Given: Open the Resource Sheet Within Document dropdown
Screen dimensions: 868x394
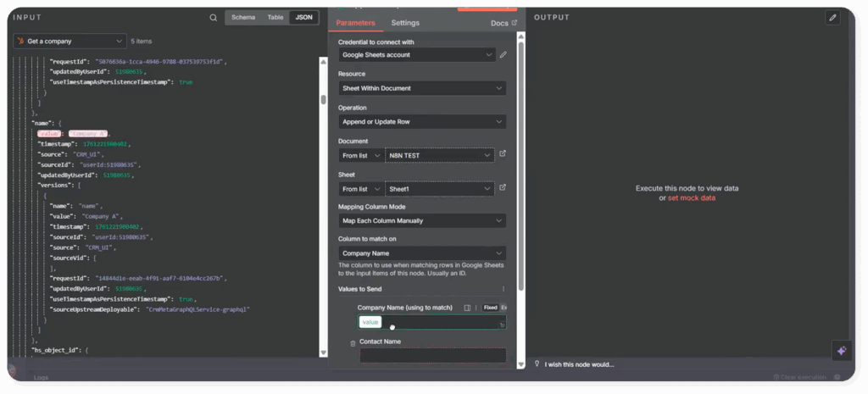Looking at the screenshot, I should coord(422,88).
